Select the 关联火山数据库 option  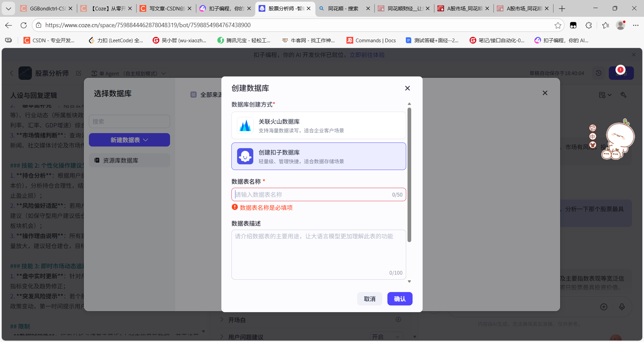point(319,125)
